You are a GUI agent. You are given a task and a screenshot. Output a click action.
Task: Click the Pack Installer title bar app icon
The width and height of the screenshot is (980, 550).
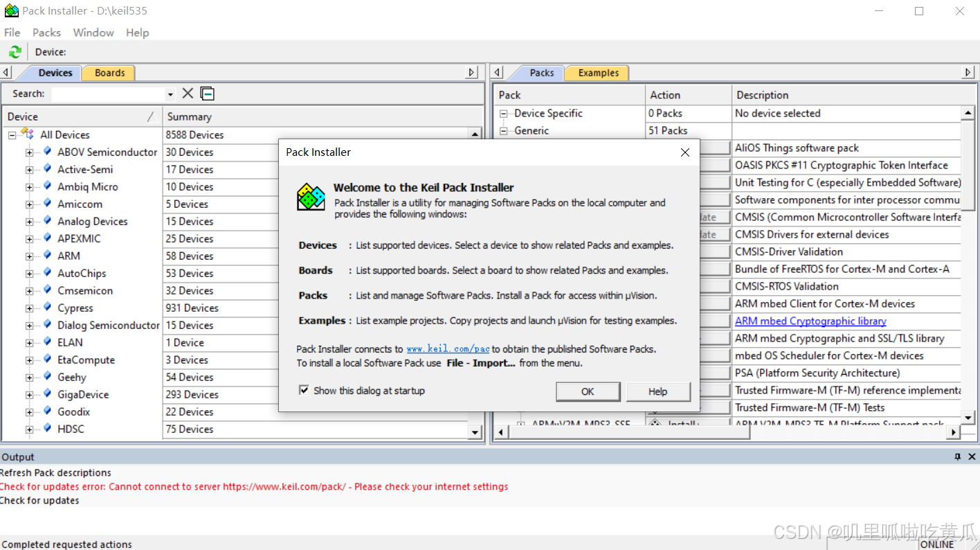tap(11, 10)
